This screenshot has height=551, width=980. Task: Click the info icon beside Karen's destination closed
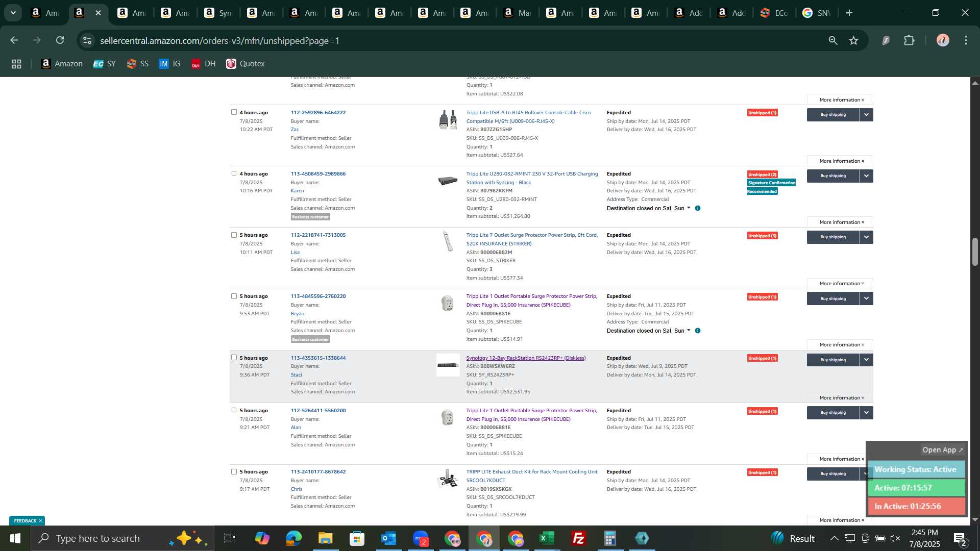click(698, 208)
